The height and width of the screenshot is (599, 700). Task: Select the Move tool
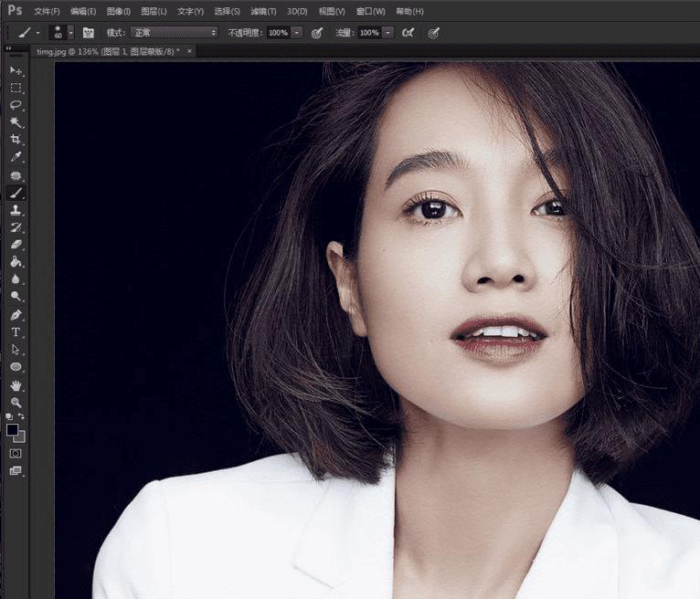(x=16, y=70)
